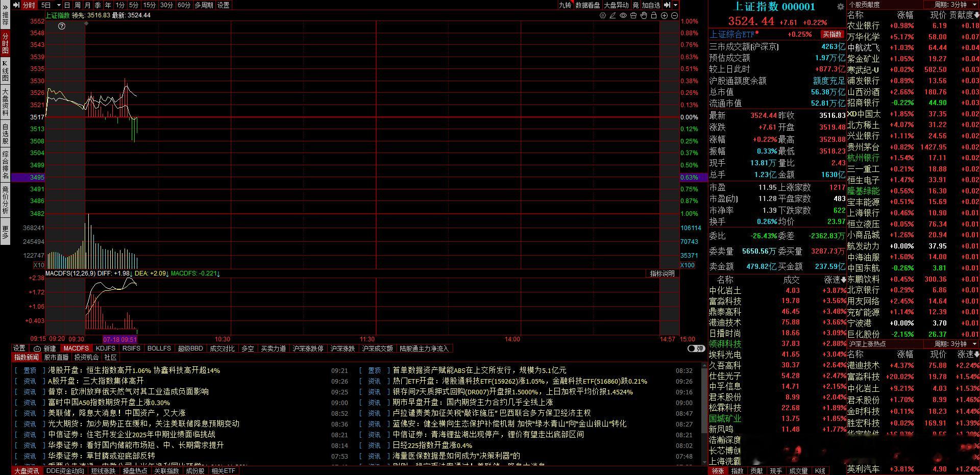Switch to 投资机会 tab
980x475 pixels.
[x=86, y=358]
